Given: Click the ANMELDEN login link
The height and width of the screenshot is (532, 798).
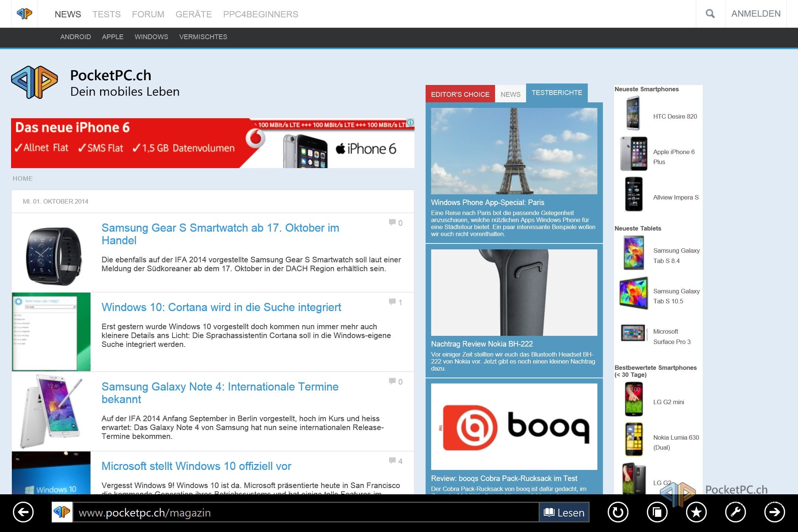Looking at the screenshot, I should (x=756, y=14).
